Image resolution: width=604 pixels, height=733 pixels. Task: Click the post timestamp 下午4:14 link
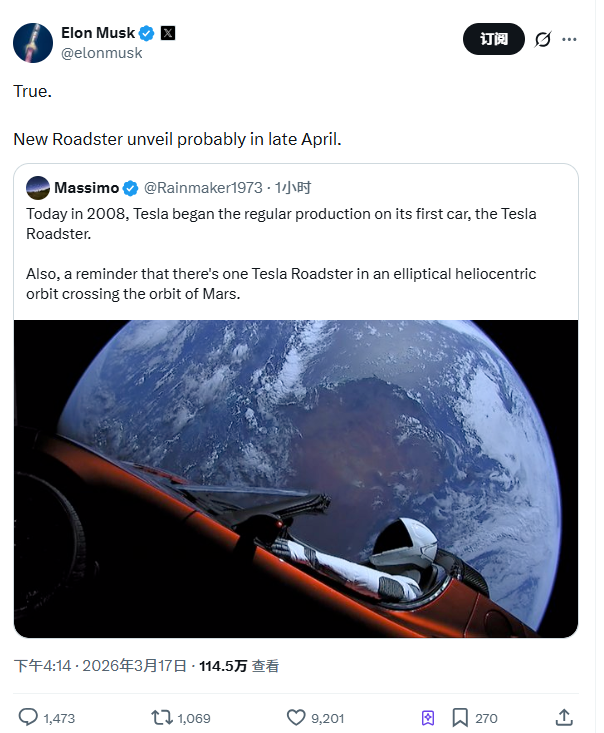pos(42,665)
